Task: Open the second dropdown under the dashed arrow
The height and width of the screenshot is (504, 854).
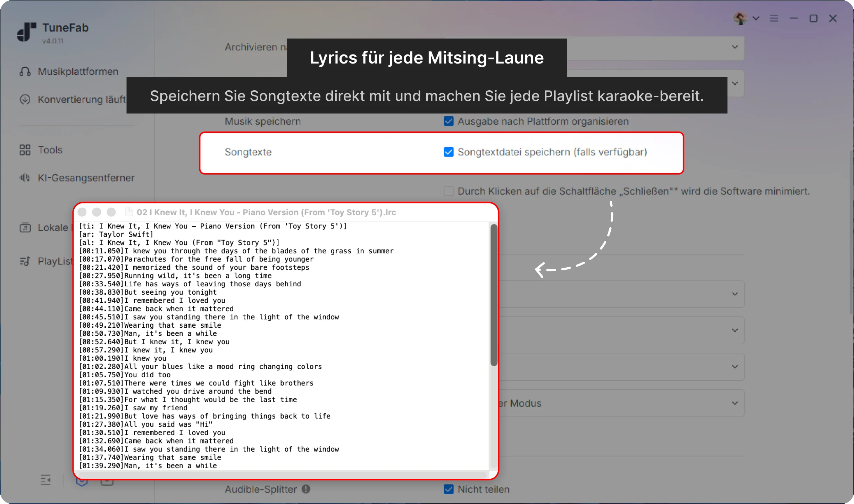Action: 621,330
